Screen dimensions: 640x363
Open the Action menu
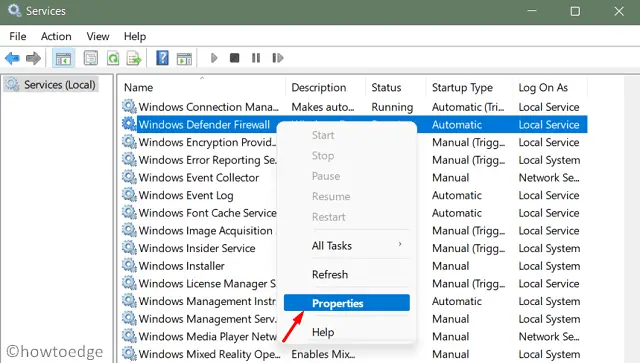pos(56,36)
